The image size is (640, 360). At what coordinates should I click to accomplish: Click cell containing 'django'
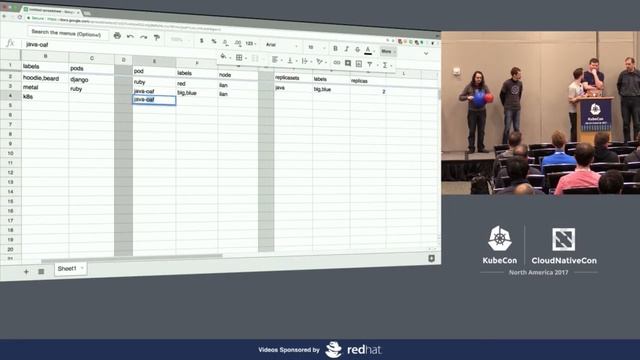(91, 79)
